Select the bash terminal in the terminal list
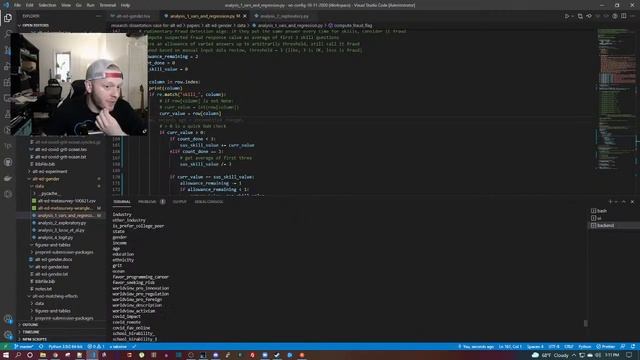This screenshot has width=640, height=360. coord(614,211)
